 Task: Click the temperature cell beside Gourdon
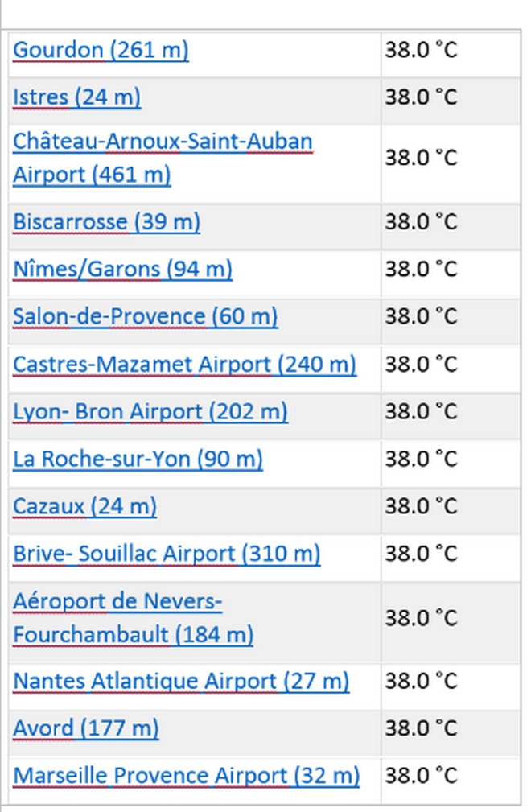click(x=421, y=50)
